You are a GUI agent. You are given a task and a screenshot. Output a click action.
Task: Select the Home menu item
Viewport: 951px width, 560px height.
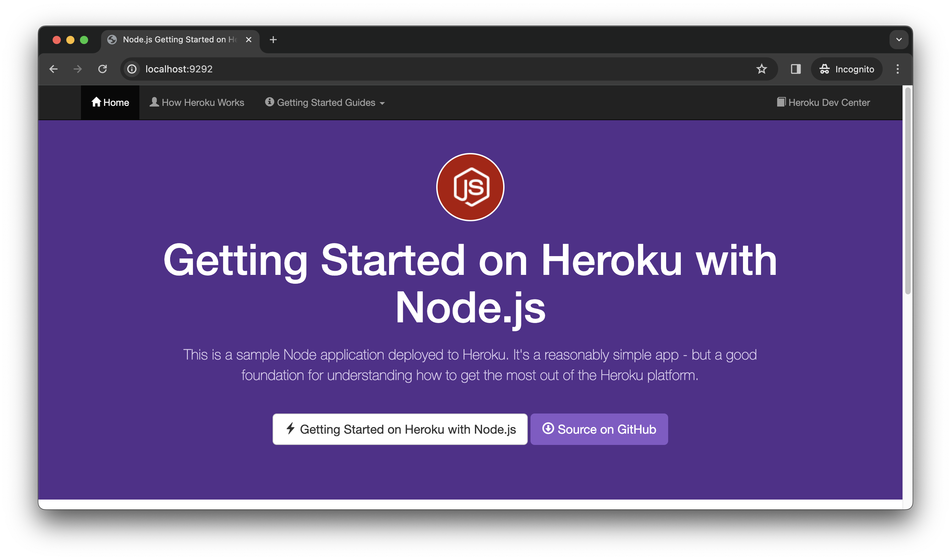(110, 102)
